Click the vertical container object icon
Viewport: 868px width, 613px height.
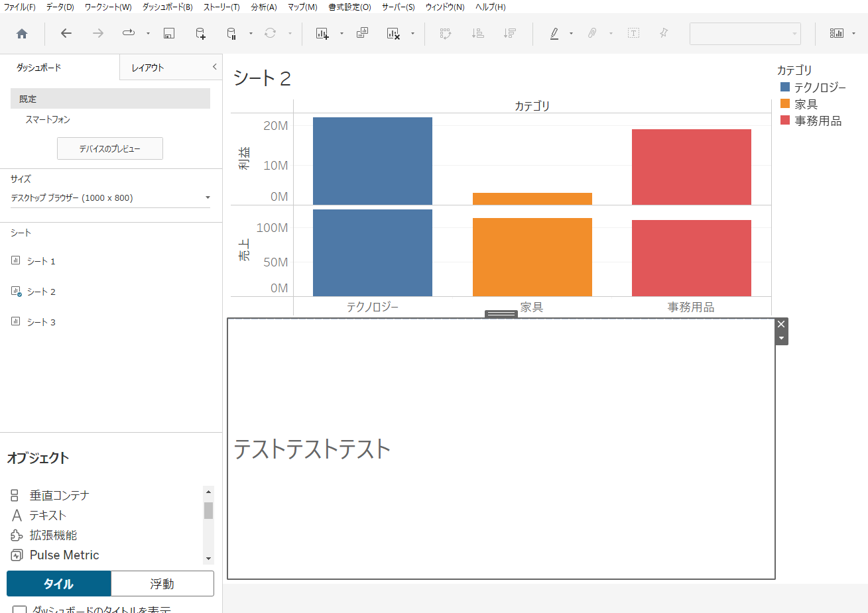pos(15,495)
